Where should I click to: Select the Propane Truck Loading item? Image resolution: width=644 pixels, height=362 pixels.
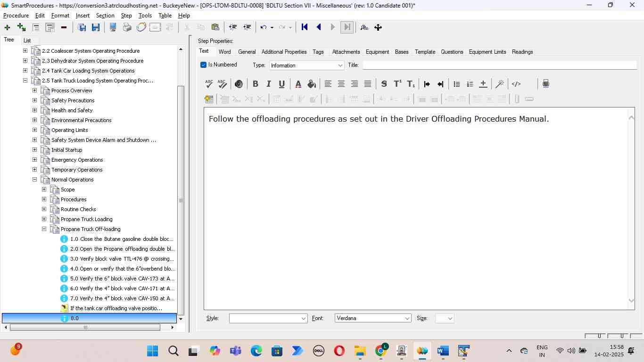pos(87,219)
